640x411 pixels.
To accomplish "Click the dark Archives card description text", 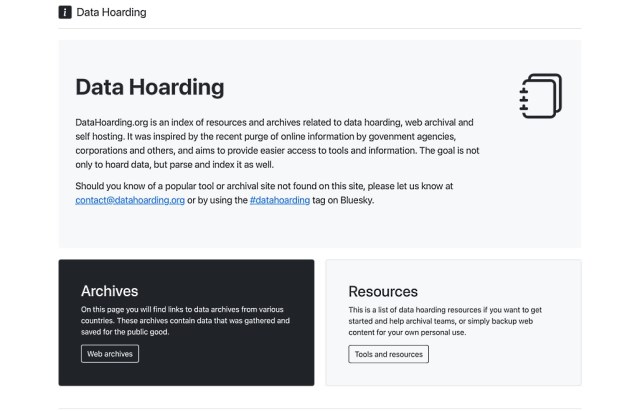I will (185, 321).
